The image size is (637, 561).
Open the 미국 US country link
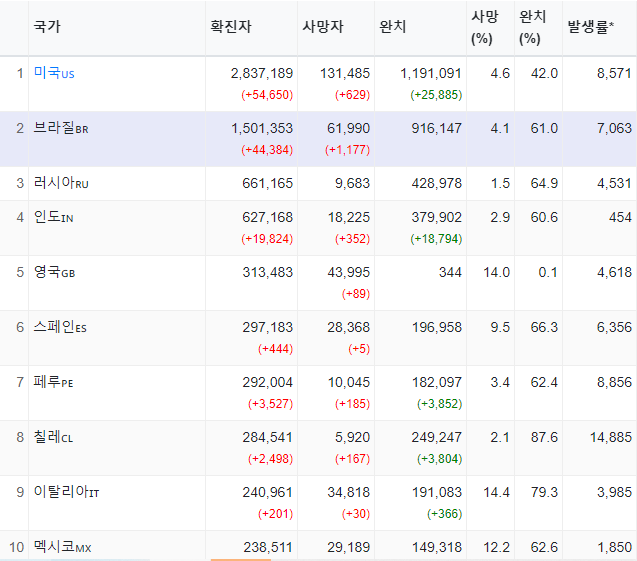(54, 73)
